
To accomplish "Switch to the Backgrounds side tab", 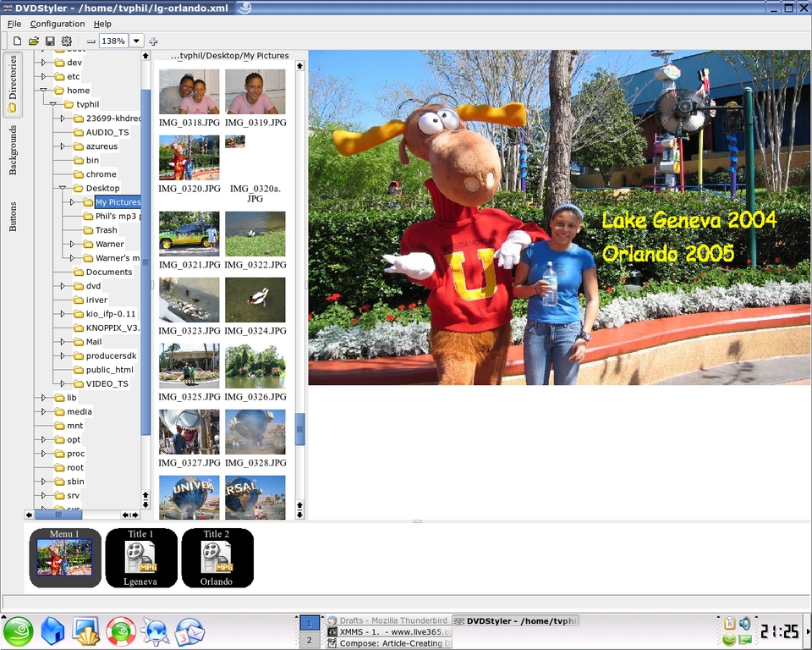I will (x=13, y=150).
